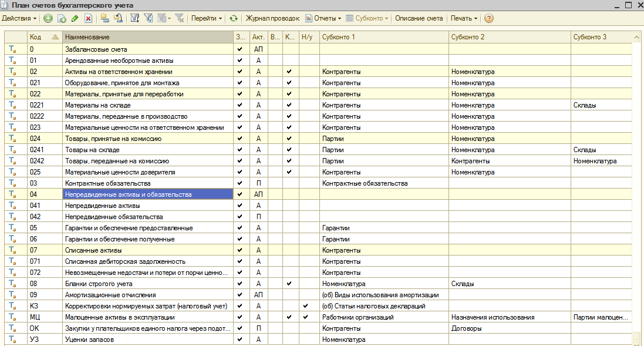Screen dimensions: 644x346
Task: Click the row icon of account МЦ
Action: click(x=13, y=317)
